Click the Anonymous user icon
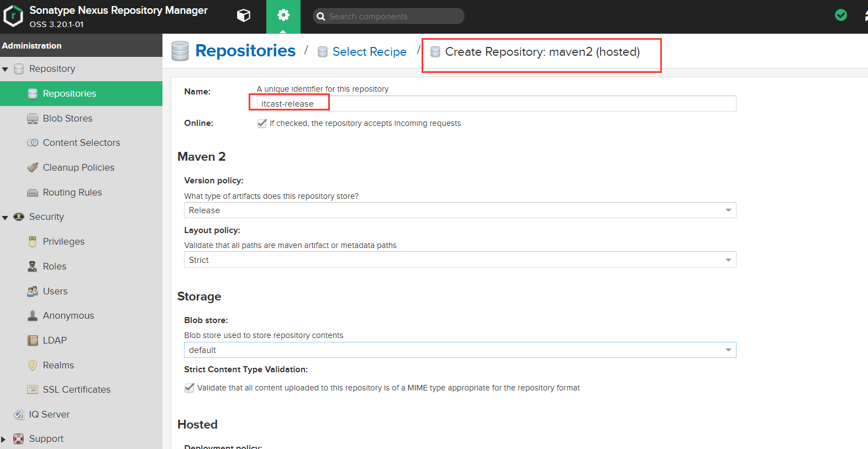This screenshot has width=868, height=449. pyautogui.click(x=33, y=315)
